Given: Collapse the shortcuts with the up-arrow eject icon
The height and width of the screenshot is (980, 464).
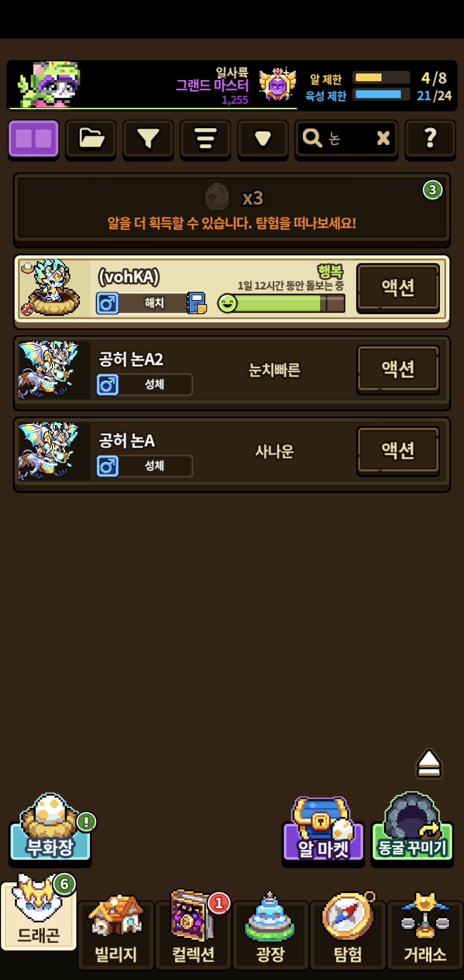Looking at the screenshot, I should coord(429,764).
